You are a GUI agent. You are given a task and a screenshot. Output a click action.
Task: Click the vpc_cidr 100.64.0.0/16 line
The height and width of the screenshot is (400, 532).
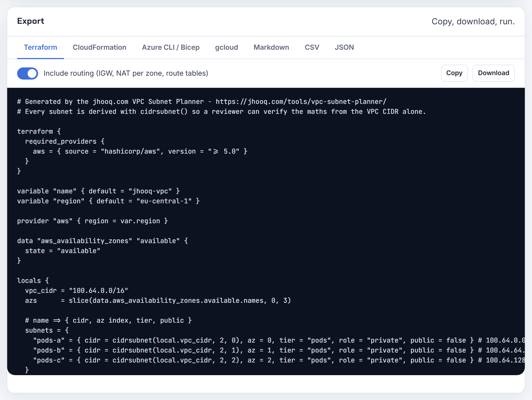point(77,291)
